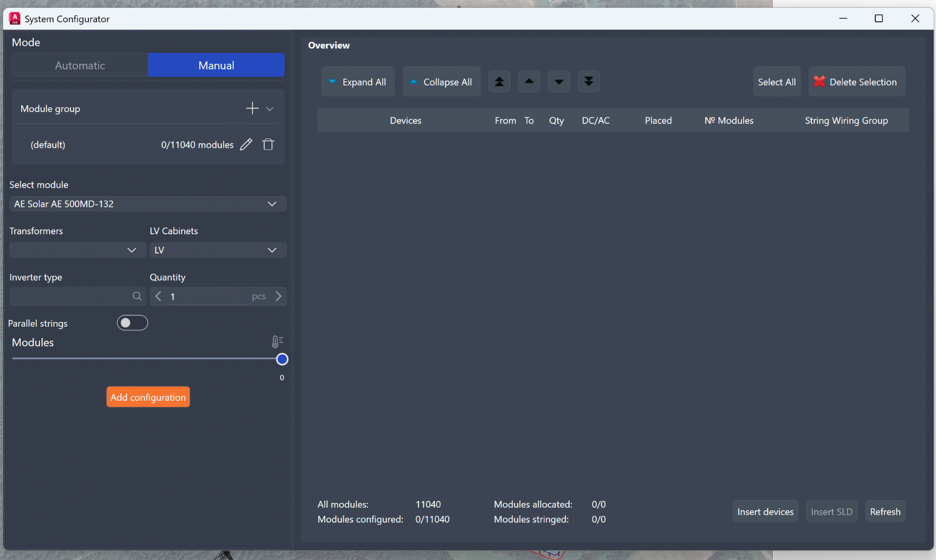Close the System Configurator window
The height and width of the screenshot is (560, 936).
click(x=915, y=19)
